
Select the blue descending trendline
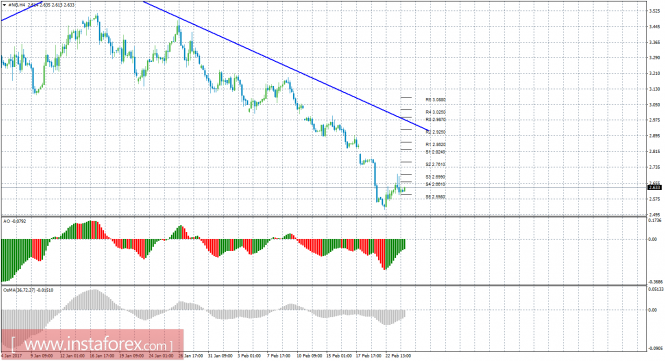tap(286, 66)
